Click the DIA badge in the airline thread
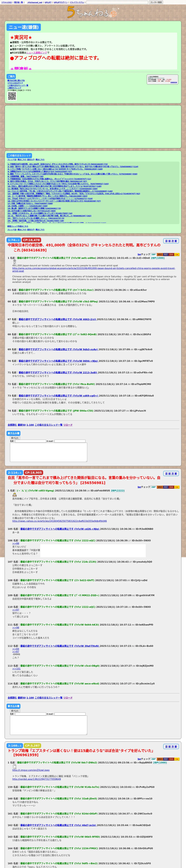Image resolution: width=186 pixels, height=868 pixels. pos(172,254)
